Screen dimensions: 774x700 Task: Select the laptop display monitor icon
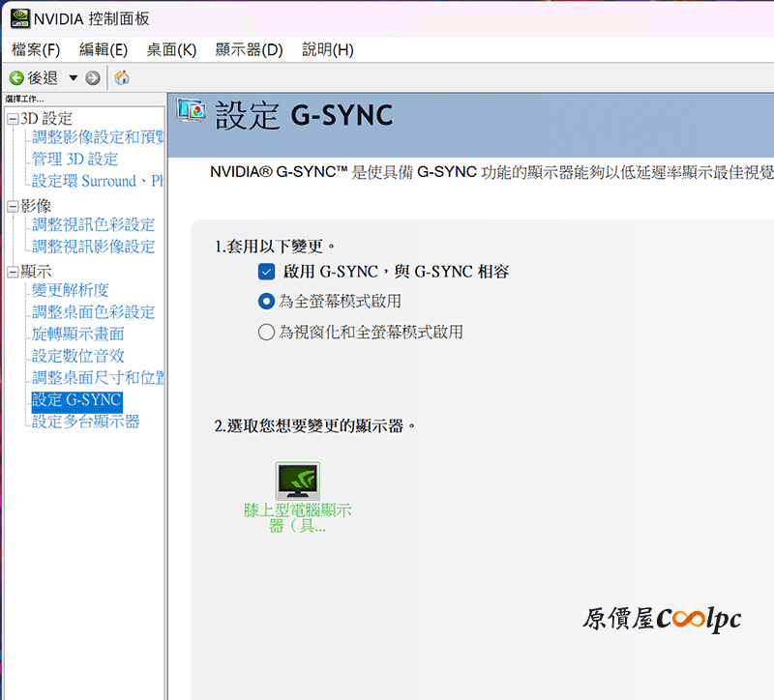click(298, 481)
